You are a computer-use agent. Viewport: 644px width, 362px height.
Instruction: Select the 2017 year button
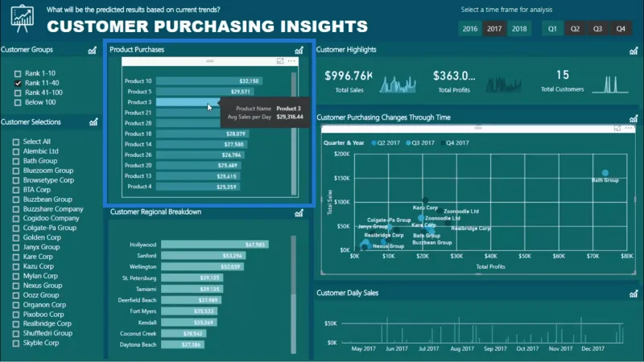click(x=494, y=29)
